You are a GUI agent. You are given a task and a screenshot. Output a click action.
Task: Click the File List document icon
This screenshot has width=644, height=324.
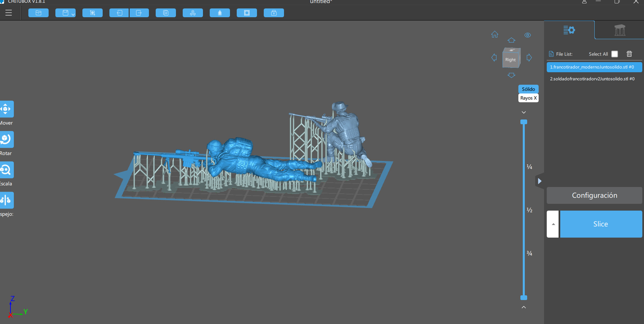pos(551,54)
